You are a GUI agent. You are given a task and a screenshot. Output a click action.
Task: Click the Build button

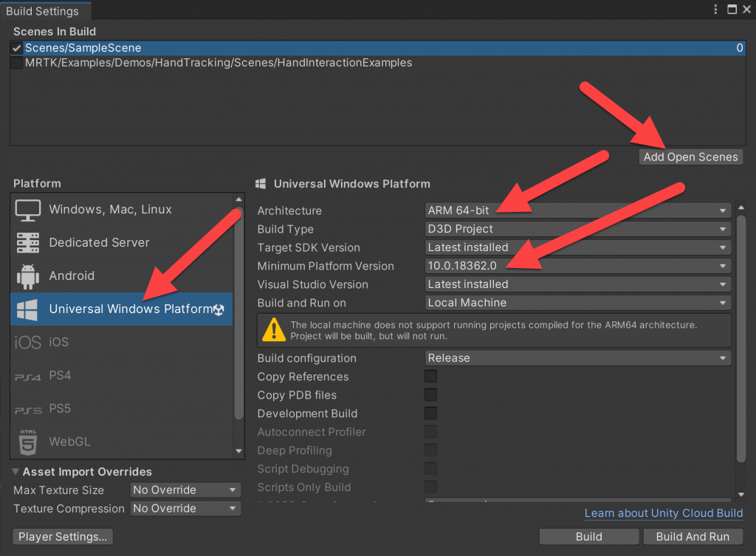pyautogui.click(x=588, y=537)
